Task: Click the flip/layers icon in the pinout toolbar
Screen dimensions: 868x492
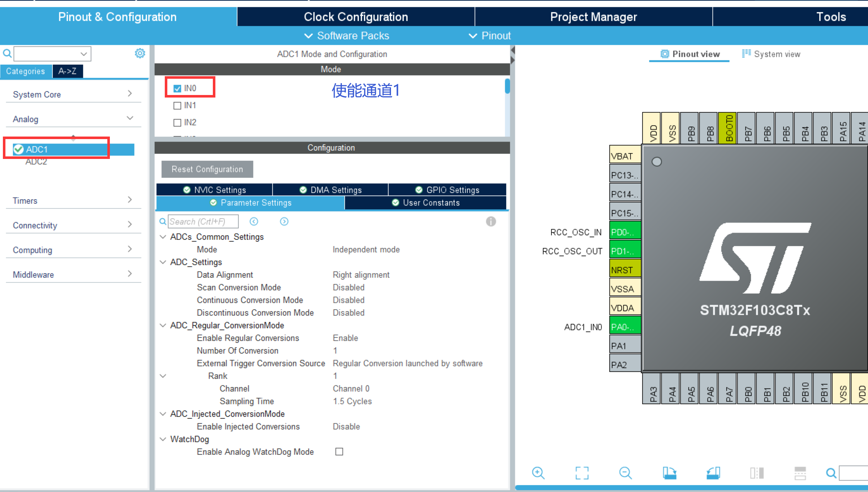Action: click(x=756, y=472)
